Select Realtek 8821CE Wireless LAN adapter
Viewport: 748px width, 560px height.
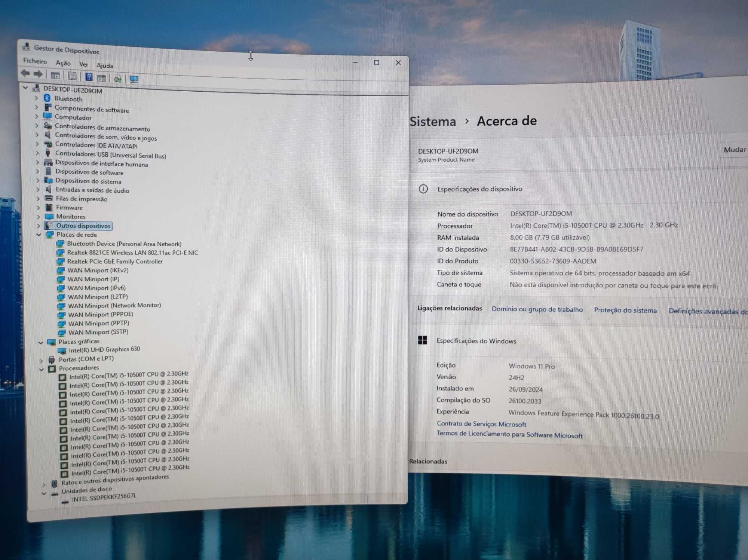[x=132, y=253]
